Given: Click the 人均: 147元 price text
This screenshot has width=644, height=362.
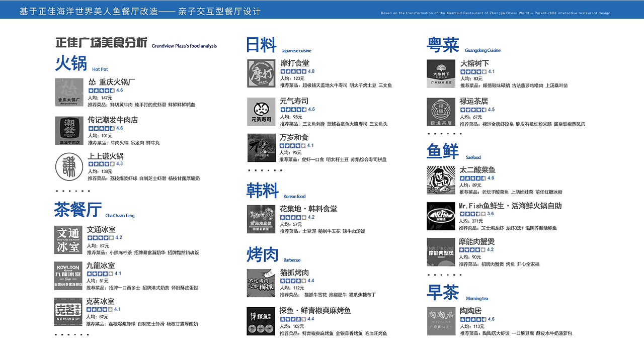Looking at the screenshot, I should (x=100, y=98).
